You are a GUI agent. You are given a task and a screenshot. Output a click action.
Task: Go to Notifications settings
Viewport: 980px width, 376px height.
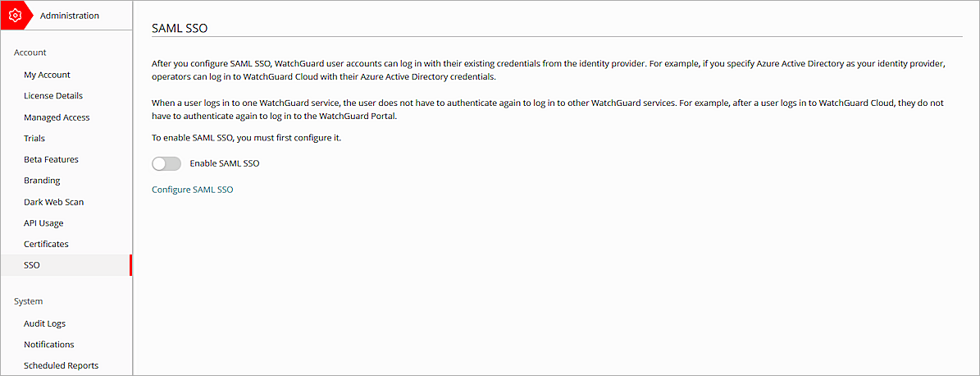pyautogui.click(x=49, y=345)
